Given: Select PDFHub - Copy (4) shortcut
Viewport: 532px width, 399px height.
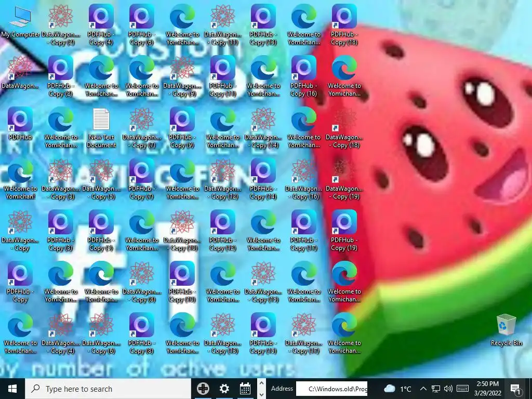Looking at the screenshot, I should point(101,25).
